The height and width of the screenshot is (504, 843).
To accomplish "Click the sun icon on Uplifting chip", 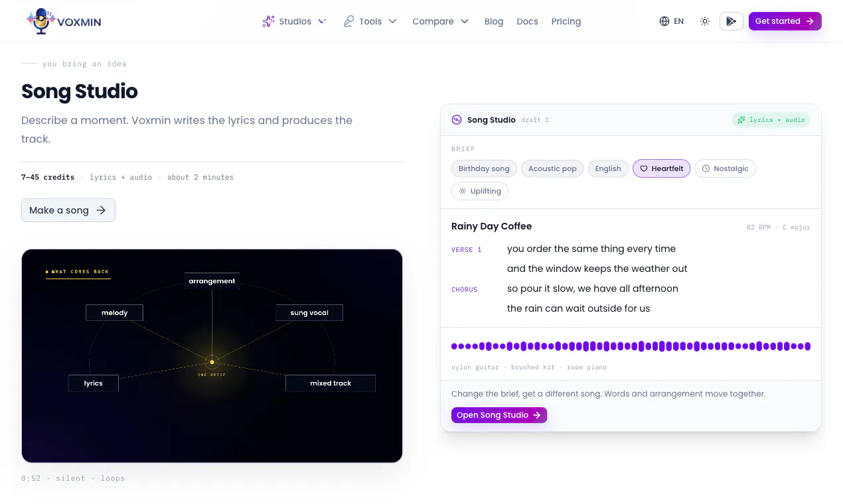I will pyautogui.click(x=463, y=191).
